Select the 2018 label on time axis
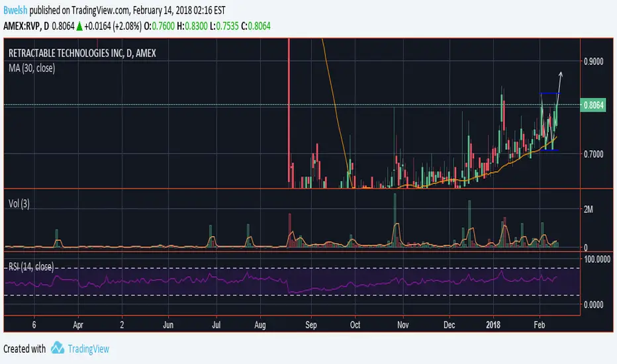Screen dimensions: 617x364 pos(493,325)
